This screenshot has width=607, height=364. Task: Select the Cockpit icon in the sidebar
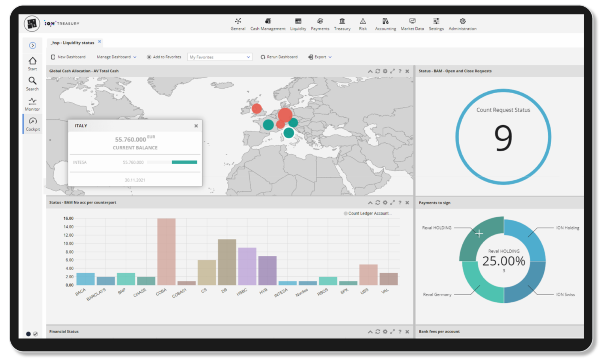[x=32, y=124]
